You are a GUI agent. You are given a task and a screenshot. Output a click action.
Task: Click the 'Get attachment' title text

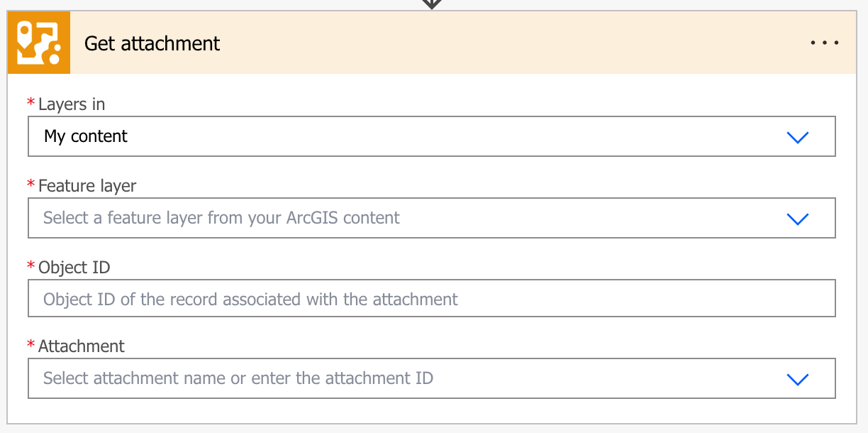[152, 43]
